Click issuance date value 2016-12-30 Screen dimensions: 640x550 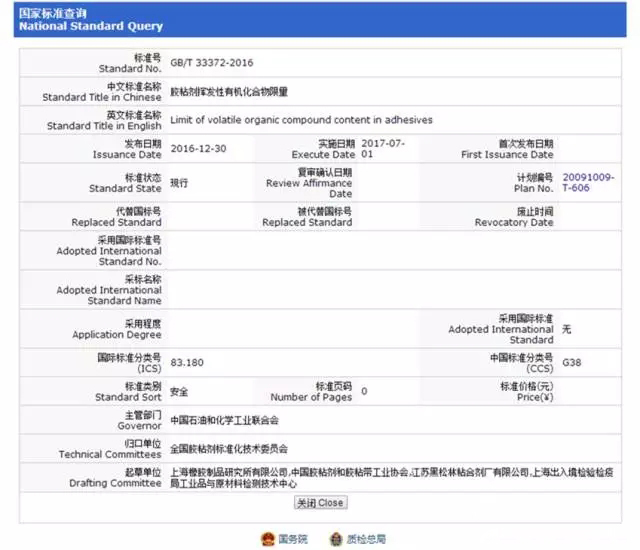(198, 149)
